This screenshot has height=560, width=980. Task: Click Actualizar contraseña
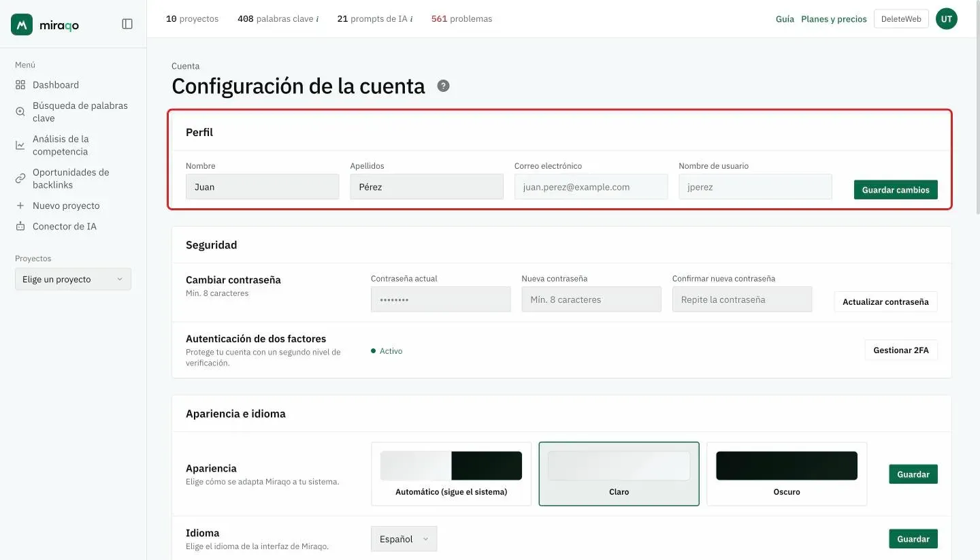tap(885, 301)
